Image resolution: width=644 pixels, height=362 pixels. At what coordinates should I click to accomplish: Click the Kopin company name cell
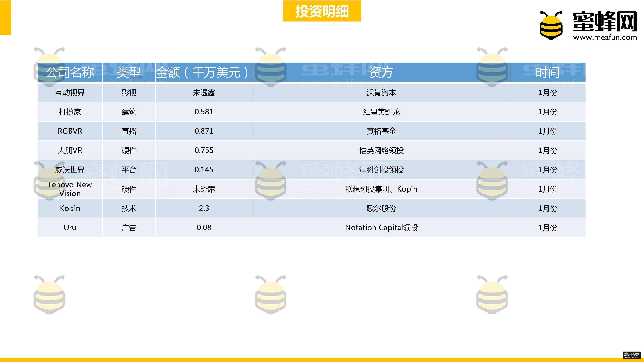pyautogui.click(x=70, y=208)
